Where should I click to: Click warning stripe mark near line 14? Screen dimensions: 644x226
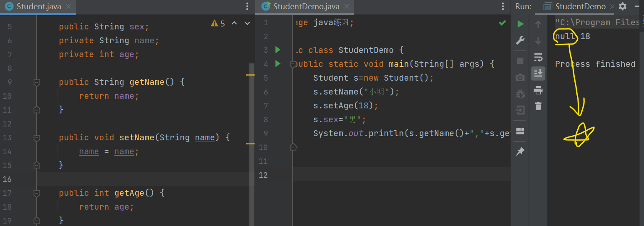point(250,144)
